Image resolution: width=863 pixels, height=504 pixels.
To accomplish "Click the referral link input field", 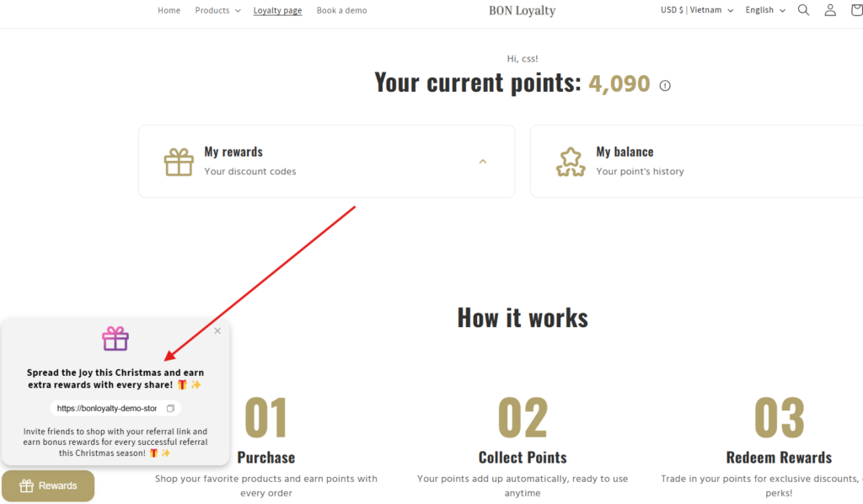I will click(105, 408).
